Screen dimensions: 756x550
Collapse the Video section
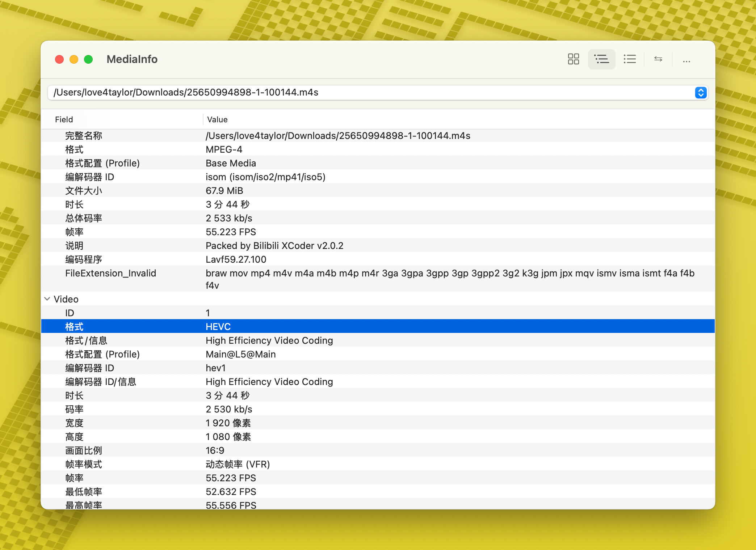[x=47, y=299]
